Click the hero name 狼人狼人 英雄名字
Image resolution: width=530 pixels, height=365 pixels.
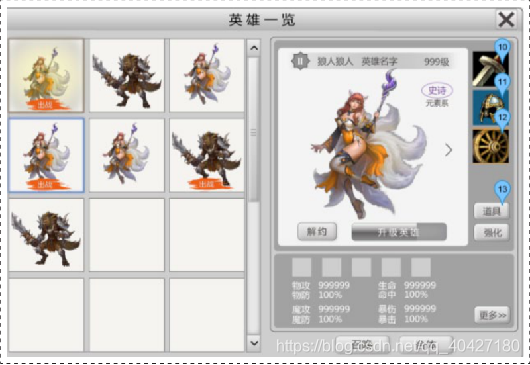click(x=357, y=62)
